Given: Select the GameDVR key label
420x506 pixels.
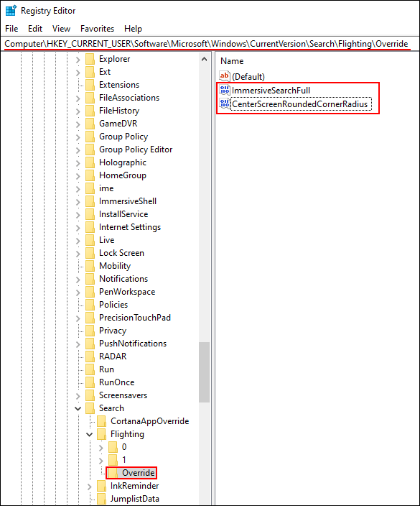Looking at the screenshot, I should pyautogui.click(x=118, y=124).
